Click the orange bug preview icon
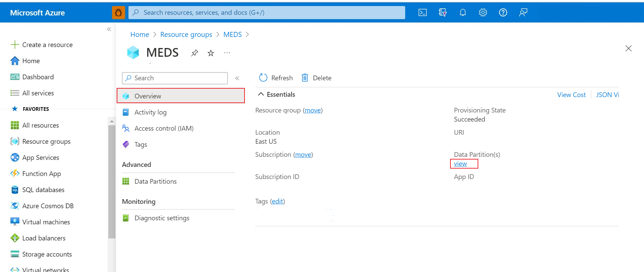Viewport: 644px width, 272px height. pyautogui.click(x=118, y=12)
